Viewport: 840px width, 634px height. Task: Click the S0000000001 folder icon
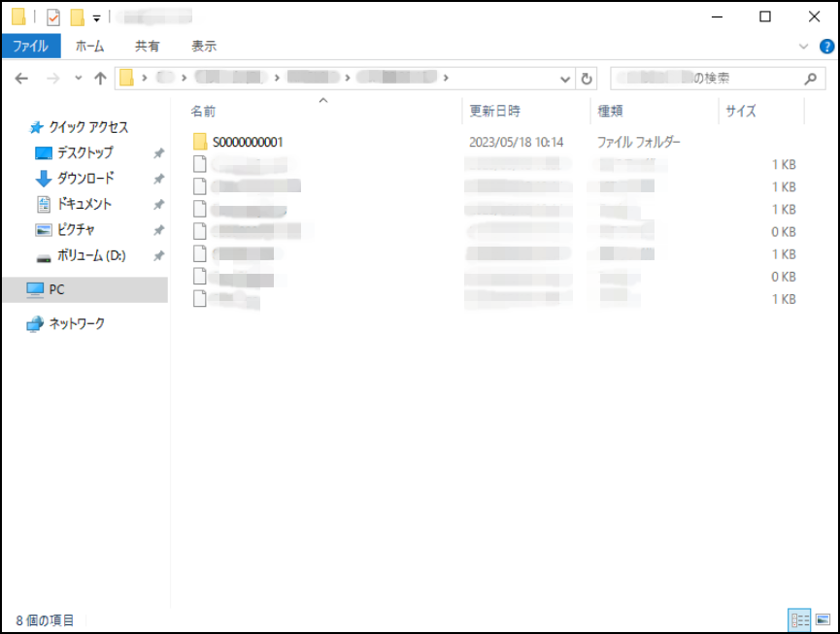pos(200,142)
